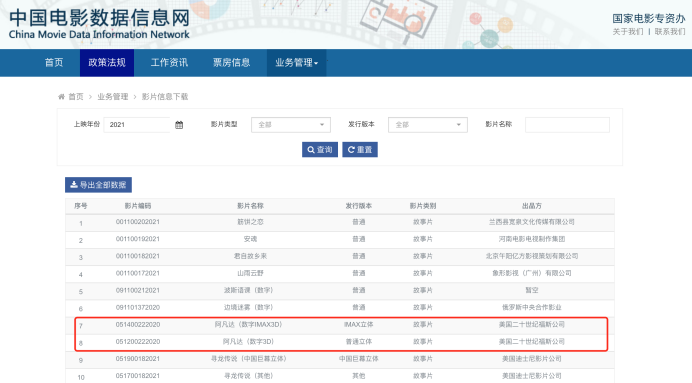The image size is (692, 383).
Task: Select film 阿凡达（数字3D）
Action: [x=248, y=342]
